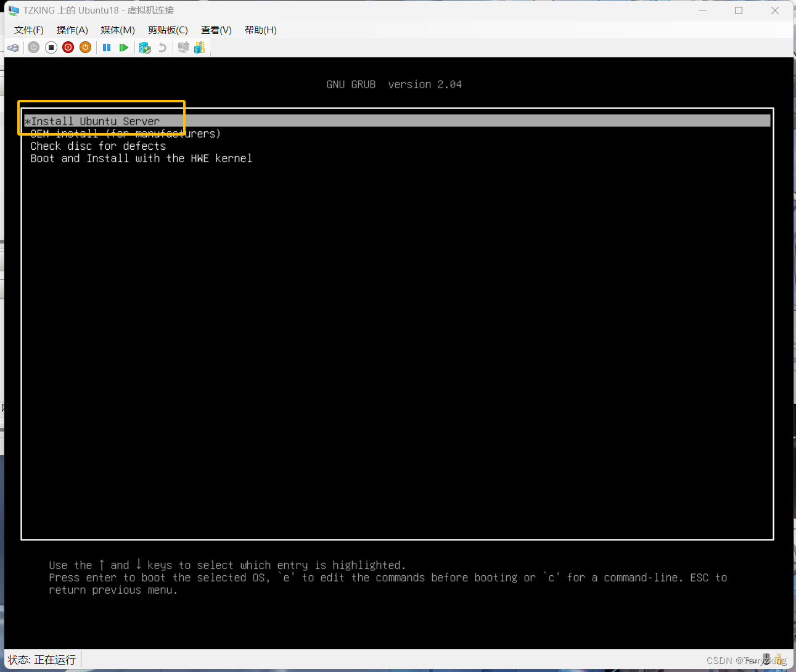
Task: Click the 'Press enter to boot' instruction line
Action: (x=388, y=578)
